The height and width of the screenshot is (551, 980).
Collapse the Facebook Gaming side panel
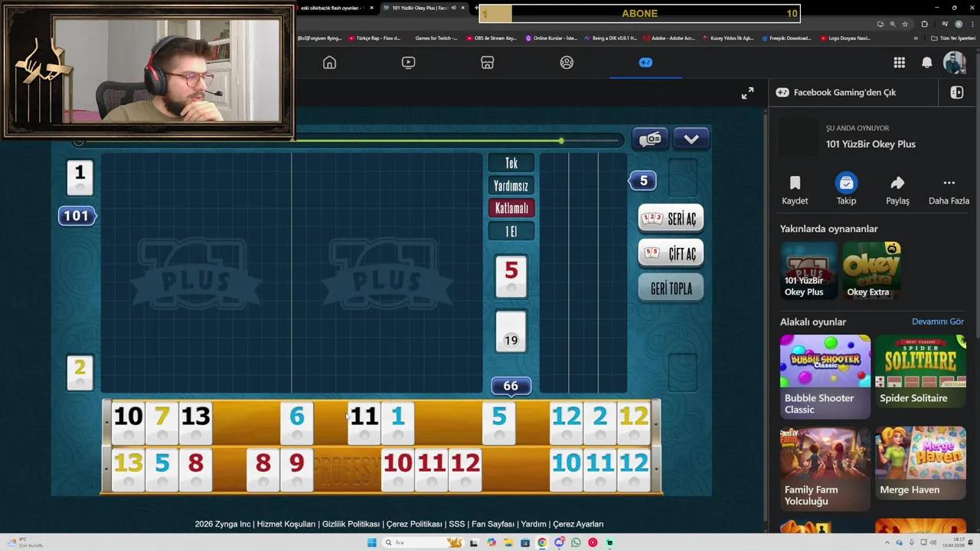(x=956, y=93)
